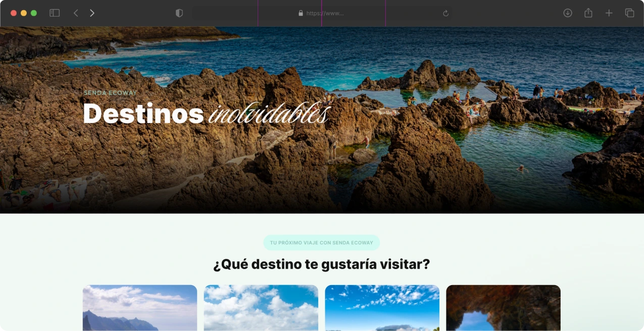Screen dimensions: 644x331
Task: Show tab overview icon
Action: [629, 13]
